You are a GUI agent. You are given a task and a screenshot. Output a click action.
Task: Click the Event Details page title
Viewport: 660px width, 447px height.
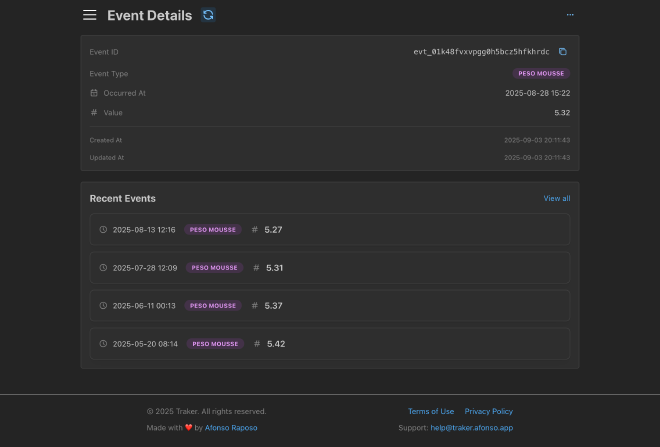149,15
